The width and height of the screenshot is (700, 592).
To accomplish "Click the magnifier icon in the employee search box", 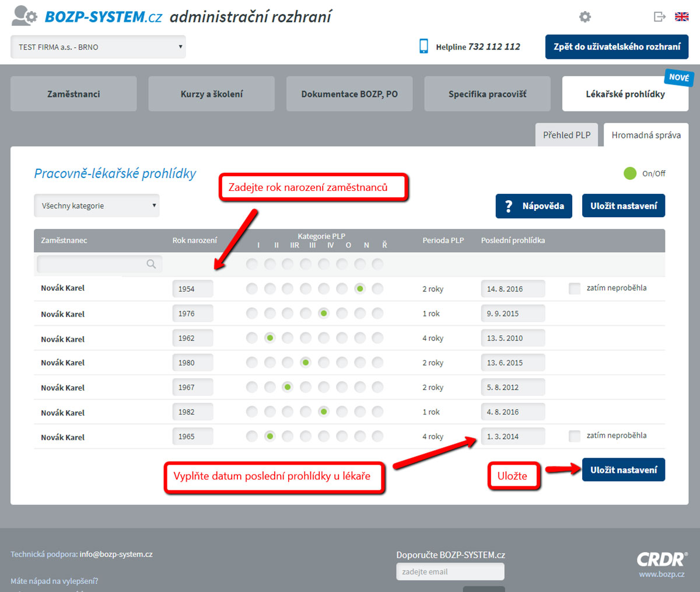I will (151, 264).
